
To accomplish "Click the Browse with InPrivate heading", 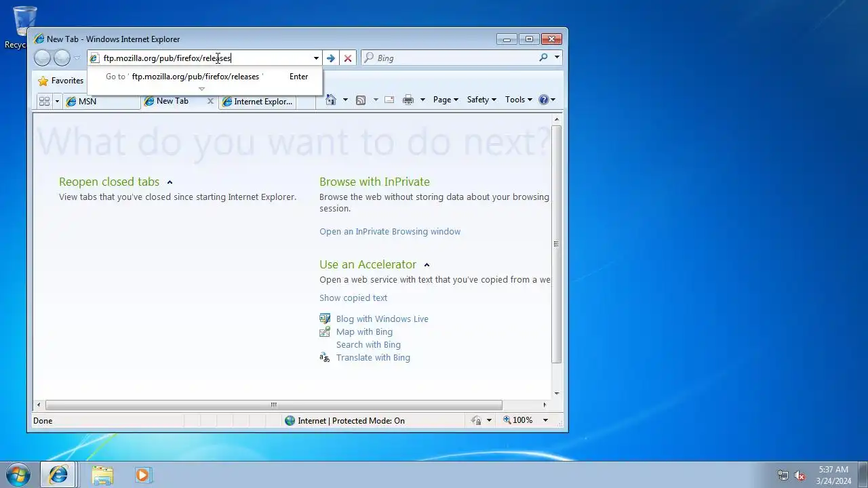I will pyautogui.click(x=374, y=182).
